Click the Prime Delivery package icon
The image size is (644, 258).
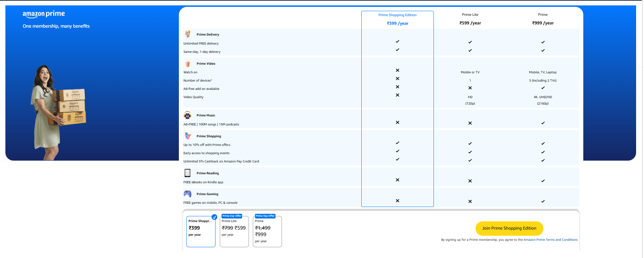coord(187,34)
